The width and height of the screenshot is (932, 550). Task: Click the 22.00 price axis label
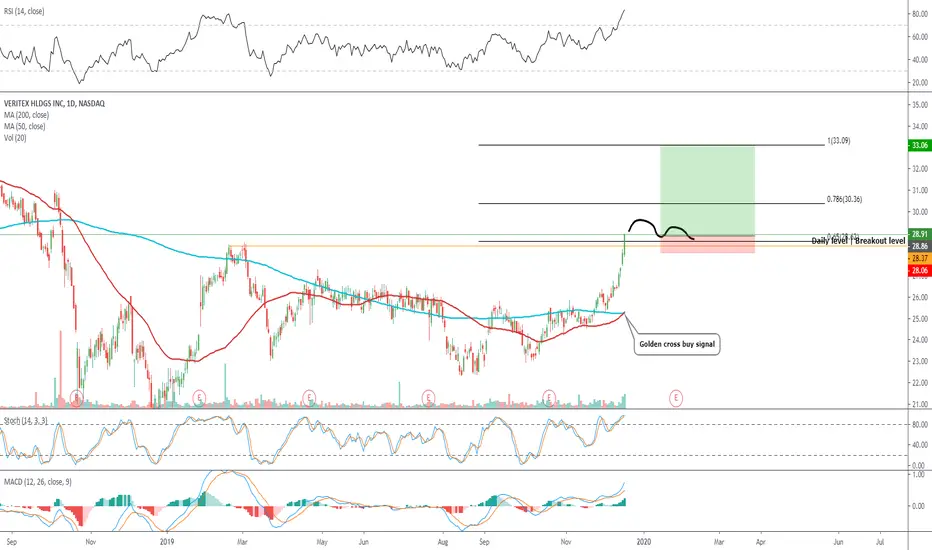(x=920, y=383)
